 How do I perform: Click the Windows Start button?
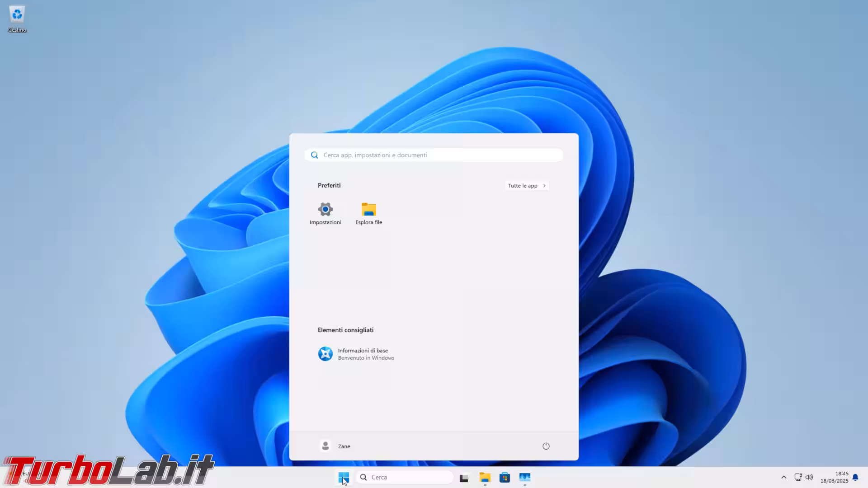[343, 477]
